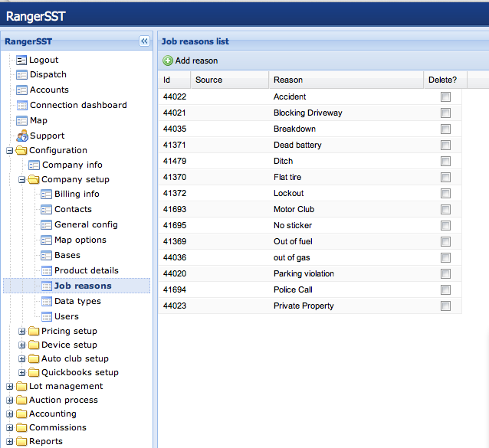Click the Support icon in sidebar
The height and width of the screenshot is (448, 489).
(x=21, y=136)
